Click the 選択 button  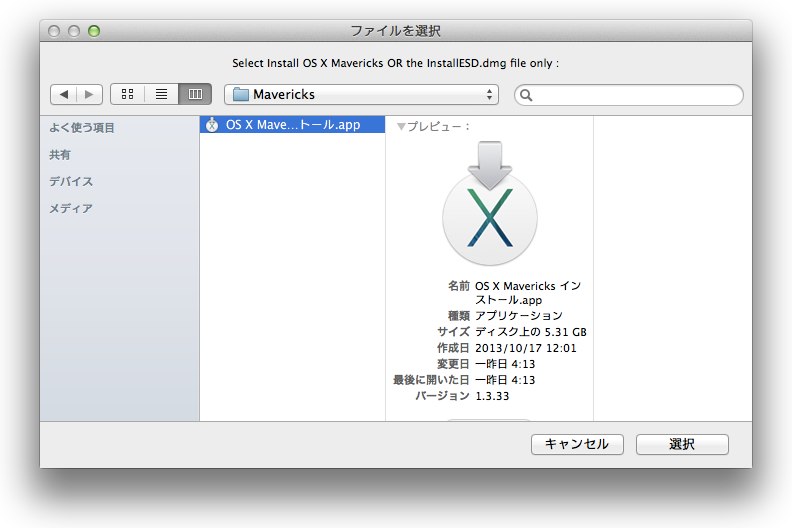click(x=682, y=444)
